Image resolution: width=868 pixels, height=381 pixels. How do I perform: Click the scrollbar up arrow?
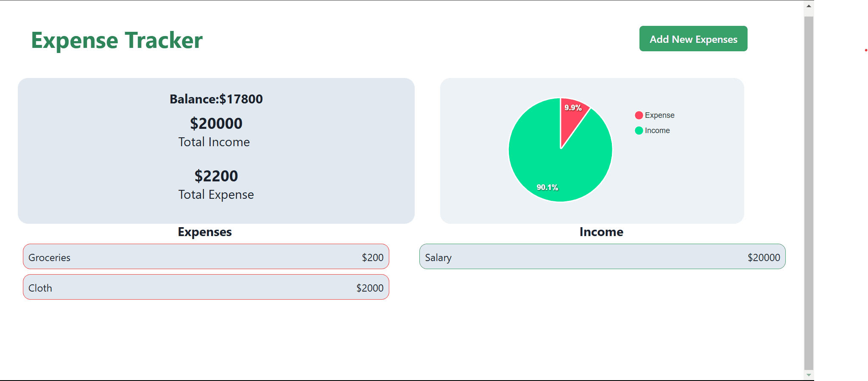pyautogui.click(x=809, y=6)
